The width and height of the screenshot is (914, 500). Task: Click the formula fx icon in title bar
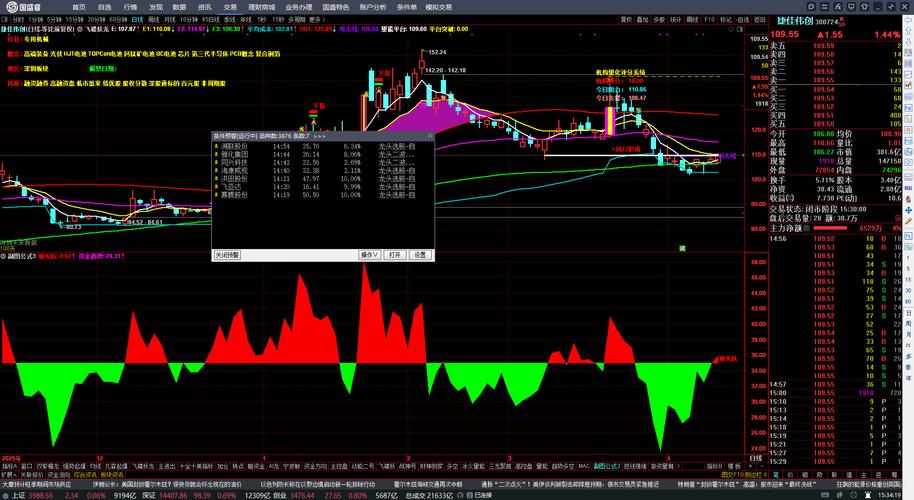click(838, 7)
